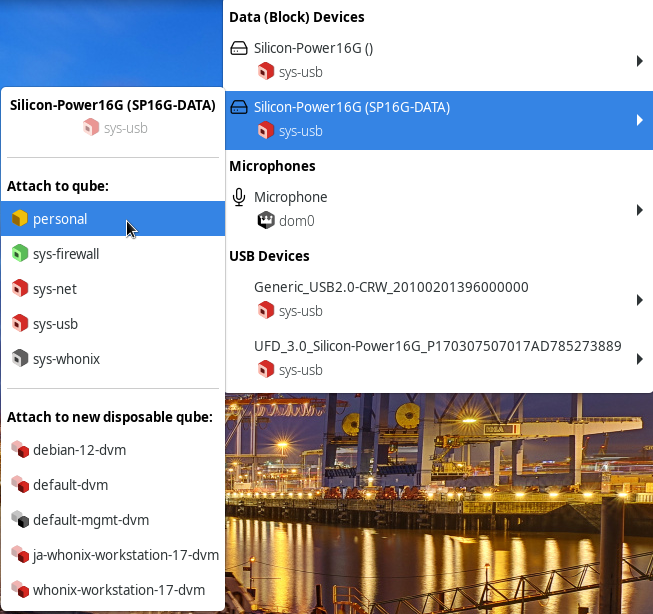653x614 pixels.
Task: Attach device to sys-whonix qube
Action: 112,359
